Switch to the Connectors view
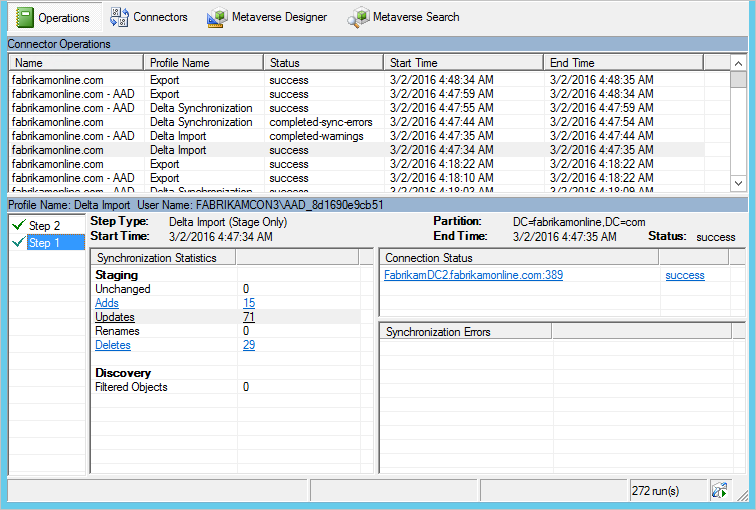Image resolution: width=756 pixels, height=510 pixels. [x=148, y=17]
